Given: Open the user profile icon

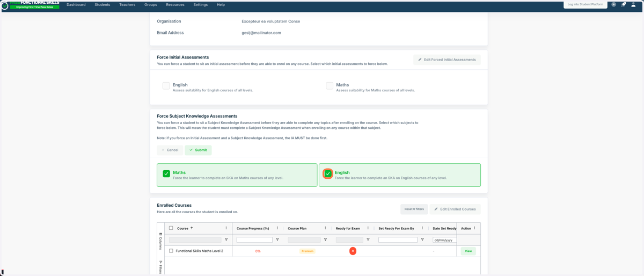Looking at the screenshot, I should (x=633, y=4).
